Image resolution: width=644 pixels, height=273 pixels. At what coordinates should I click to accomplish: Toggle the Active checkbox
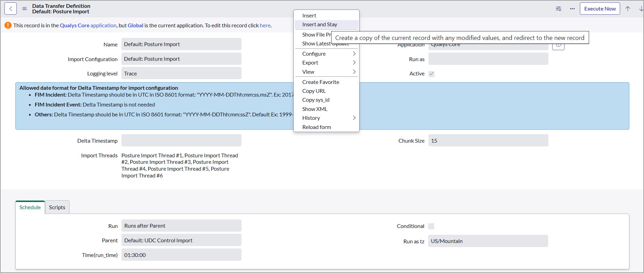[431, 74]
